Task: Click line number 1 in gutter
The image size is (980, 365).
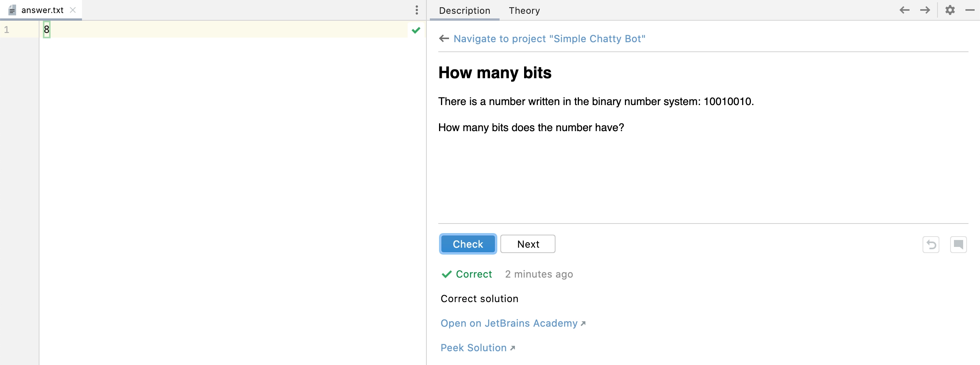Action: point(7,30)
